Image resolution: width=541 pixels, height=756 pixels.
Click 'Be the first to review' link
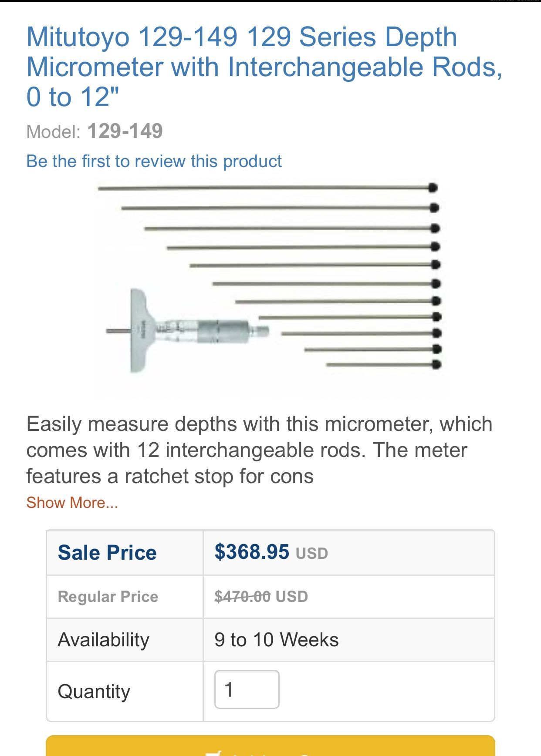[154, 161]
